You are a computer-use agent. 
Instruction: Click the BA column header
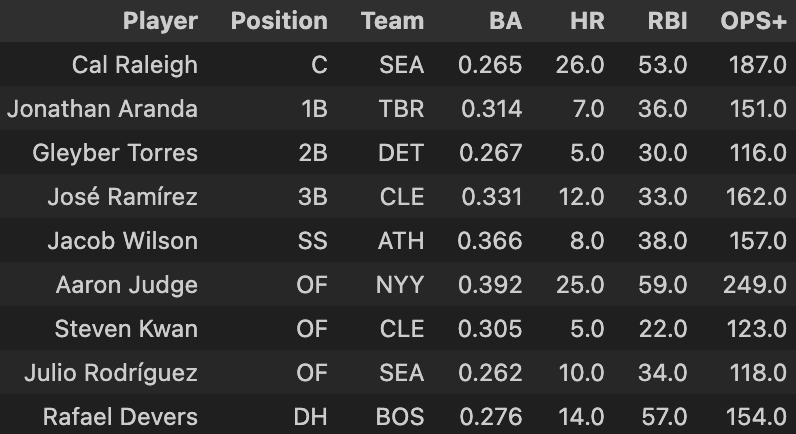506,21
